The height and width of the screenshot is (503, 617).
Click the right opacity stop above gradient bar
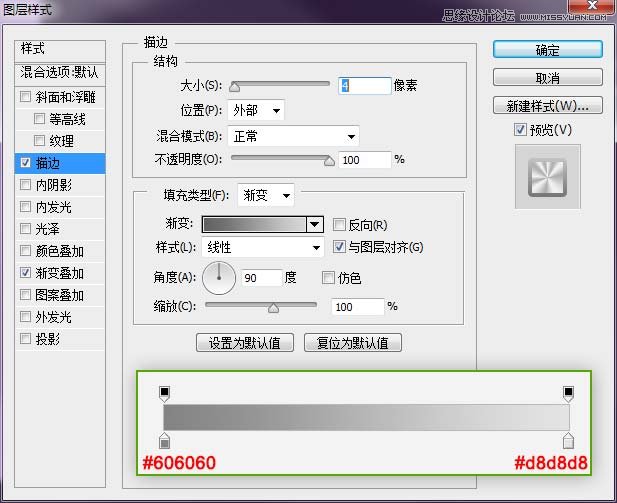pyautogui.click(x=568, y=393)
